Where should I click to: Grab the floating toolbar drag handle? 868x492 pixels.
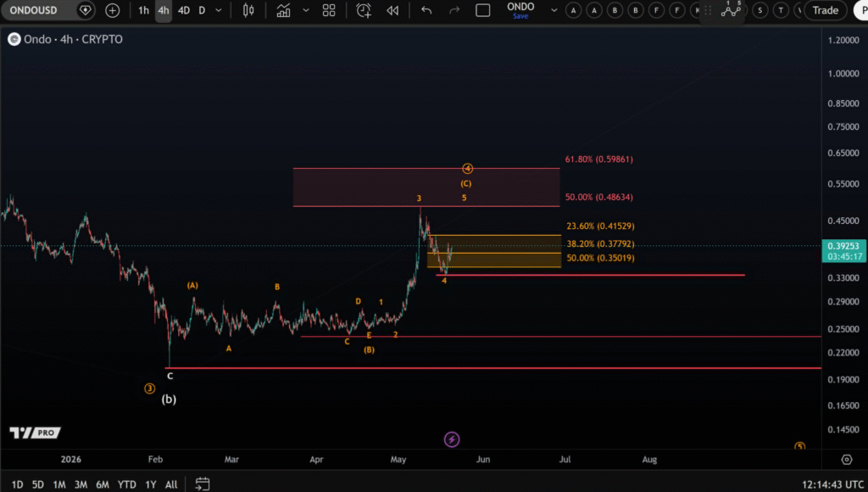click(x=708, y=10)
